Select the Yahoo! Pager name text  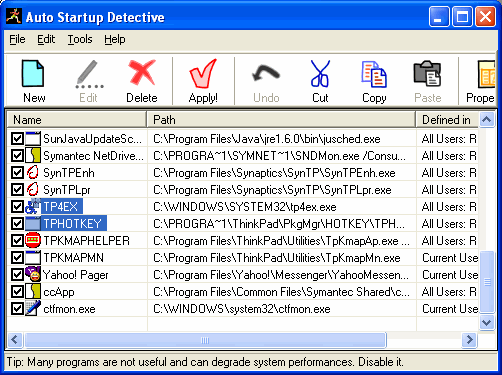tap(76, 275)
